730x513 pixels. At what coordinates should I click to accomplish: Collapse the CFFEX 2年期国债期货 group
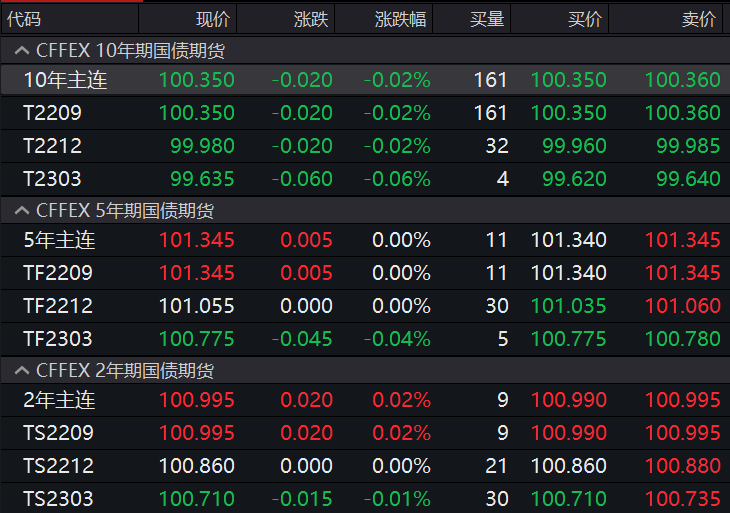[20, 371]
